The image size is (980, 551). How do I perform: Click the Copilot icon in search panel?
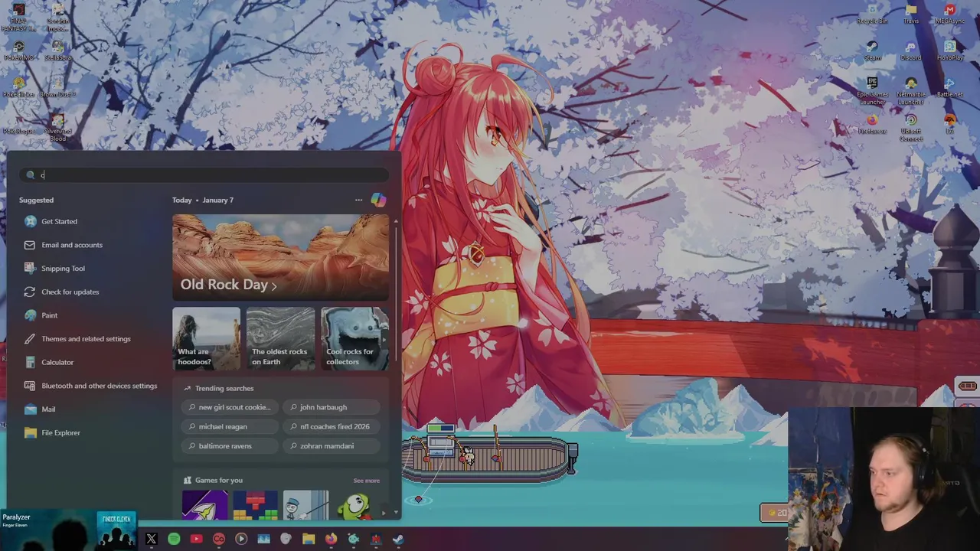tap(378, 200)
